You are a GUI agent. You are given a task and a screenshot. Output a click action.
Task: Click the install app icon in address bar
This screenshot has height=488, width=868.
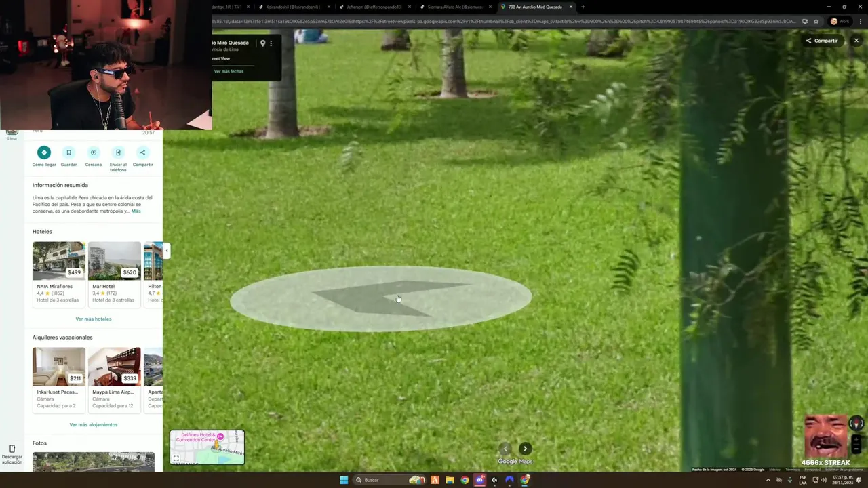coord(805,21)
